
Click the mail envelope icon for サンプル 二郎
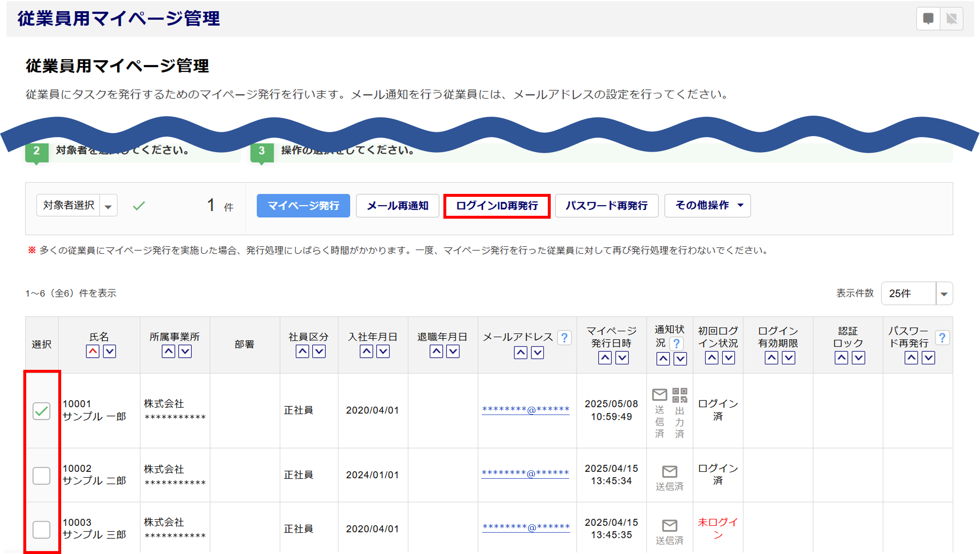pyautogui.click(x=670, y=471)
